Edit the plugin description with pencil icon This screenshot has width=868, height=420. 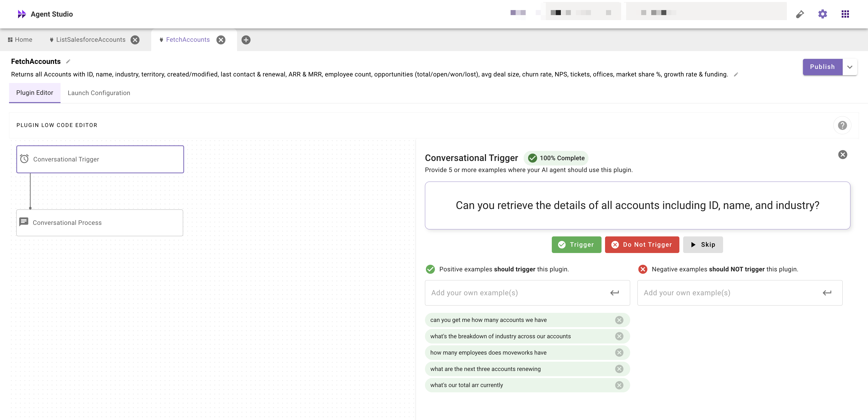click(x=736, y=74)
